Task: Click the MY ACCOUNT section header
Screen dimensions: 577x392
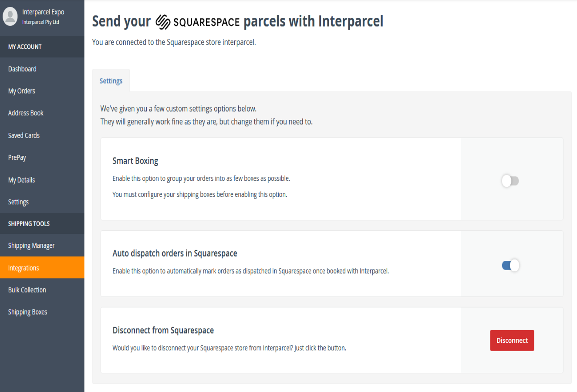Action: [25, 47]
